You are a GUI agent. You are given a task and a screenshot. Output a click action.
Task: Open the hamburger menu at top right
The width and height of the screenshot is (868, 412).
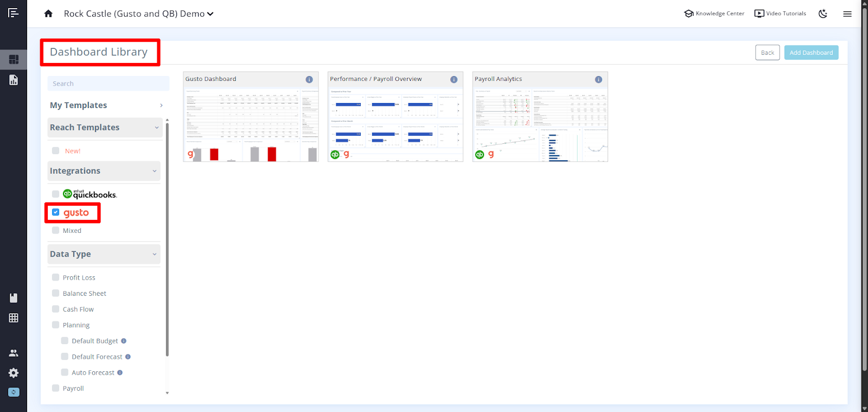point(847,14)
